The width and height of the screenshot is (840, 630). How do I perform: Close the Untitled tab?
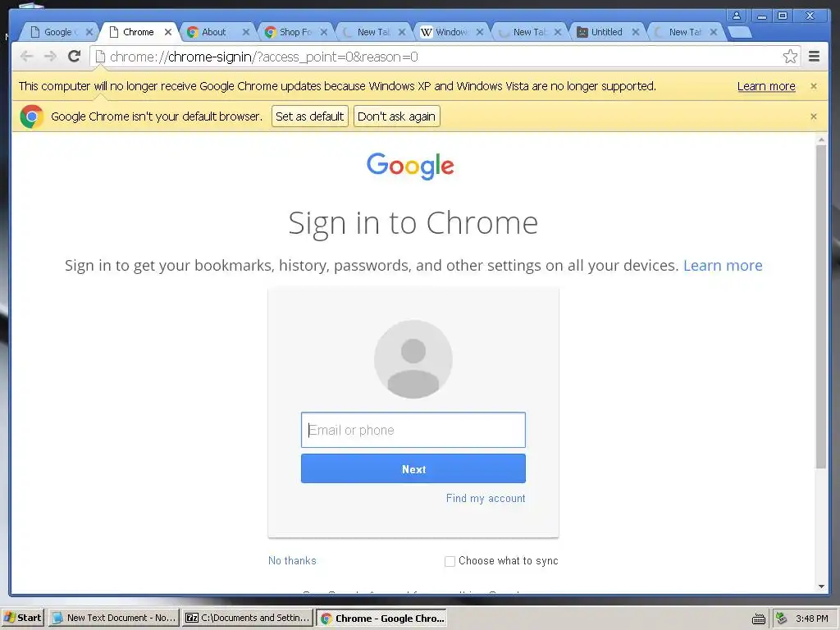tap(636, 32)
